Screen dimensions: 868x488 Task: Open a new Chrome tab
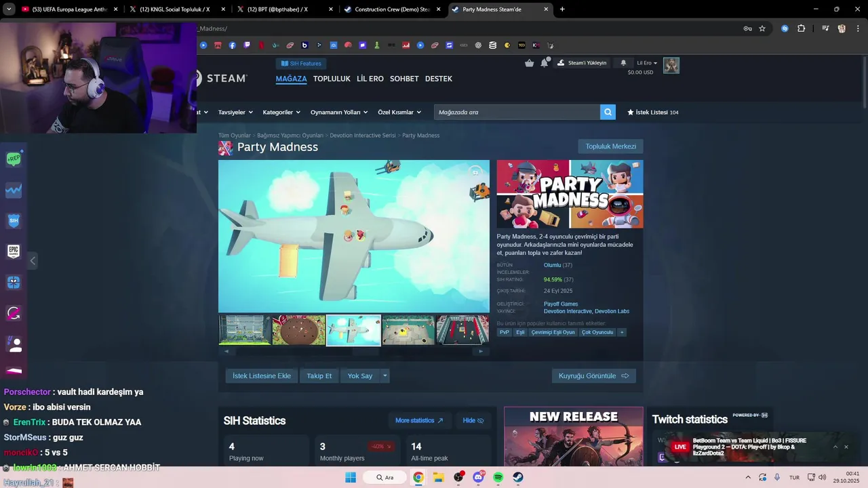click(x=562, y=9)
